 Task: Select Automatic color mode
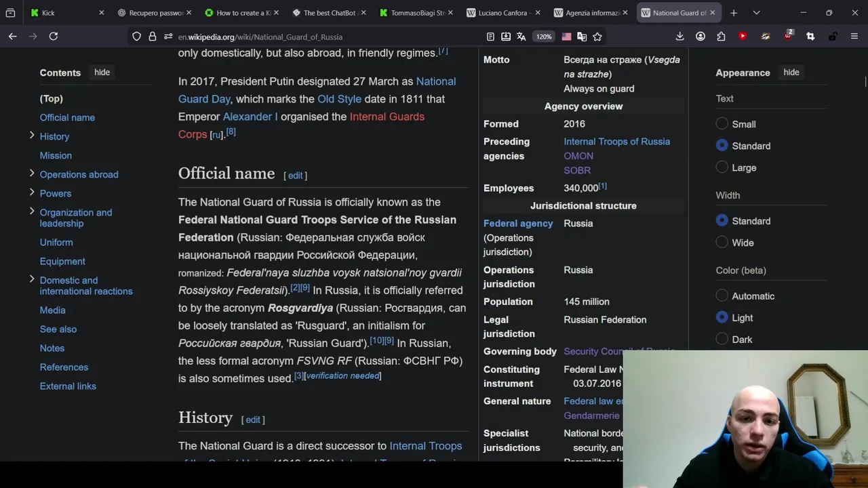point(722,296)
